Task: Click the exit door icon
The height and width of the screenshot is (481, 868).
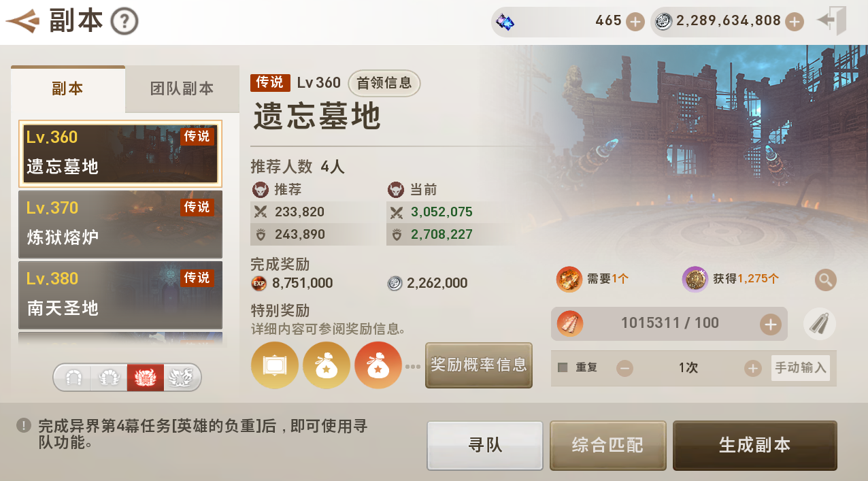Action: click(x=832, y=21)
